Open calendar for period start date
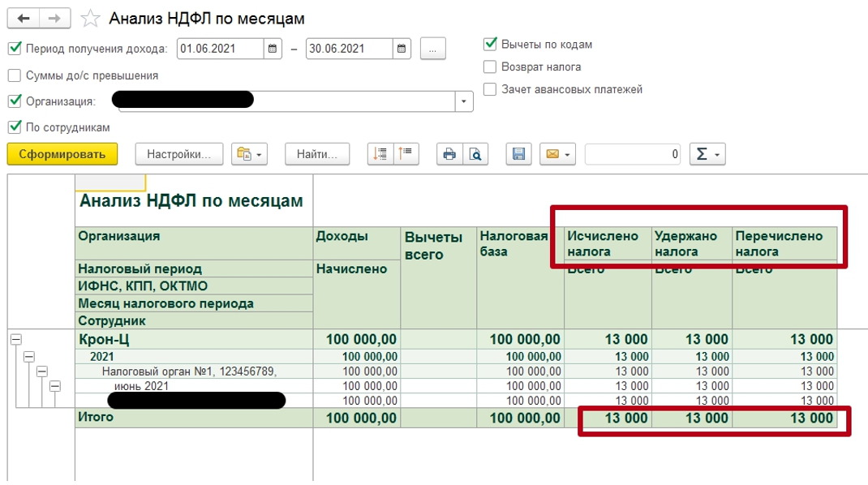 pyautogui.click(x=273, y=49)
